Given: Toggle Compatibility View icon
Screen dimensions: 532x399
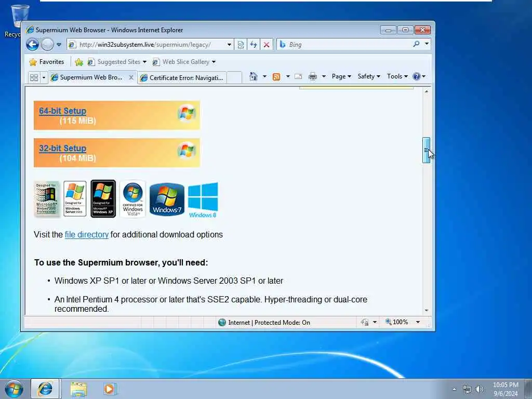Looking at the screenshot, I should click(x=241, y=45).
